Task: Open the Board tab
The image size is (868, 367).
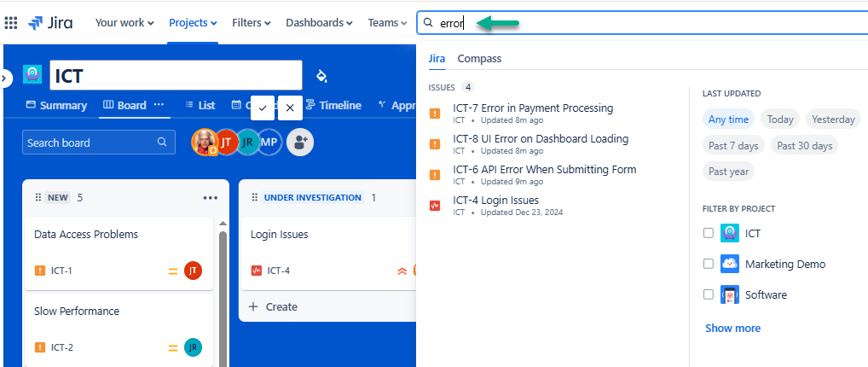Action: pos(125,105)
